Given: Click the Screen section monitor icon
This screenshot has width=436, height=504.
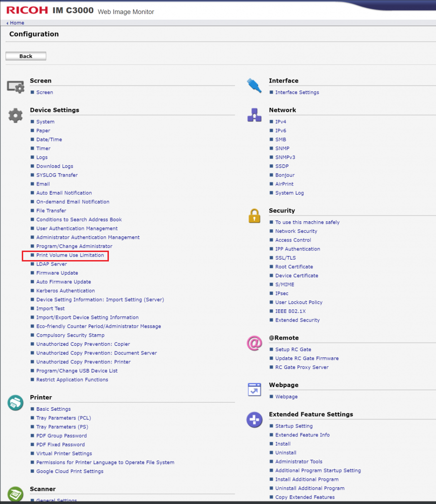Looking at the screenshot, I should coord(15,87).
